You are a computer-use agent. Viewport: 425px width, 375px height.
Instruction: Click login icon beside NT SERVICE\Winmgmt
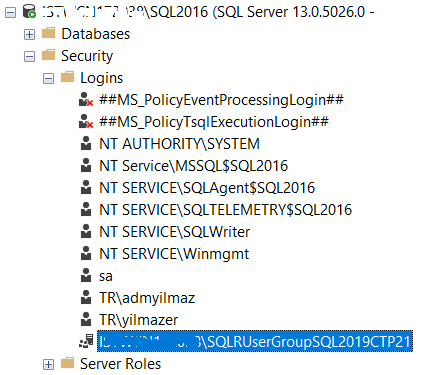click(86, 253)
